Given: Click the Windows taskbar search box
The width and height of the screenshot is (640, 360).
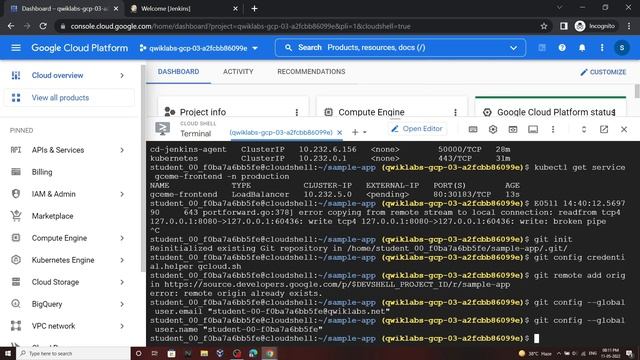Looking at the screenshot, I should click(x=73, y=353).
